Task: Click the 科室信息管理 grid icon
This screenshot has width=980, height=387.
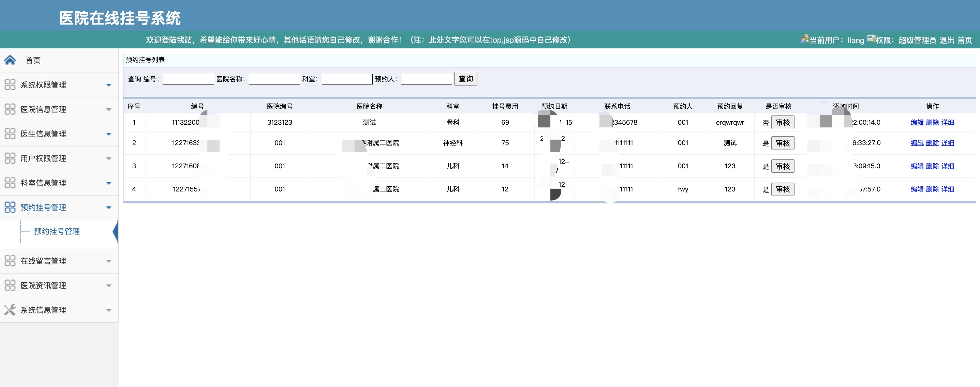Action: pos(10,183)
